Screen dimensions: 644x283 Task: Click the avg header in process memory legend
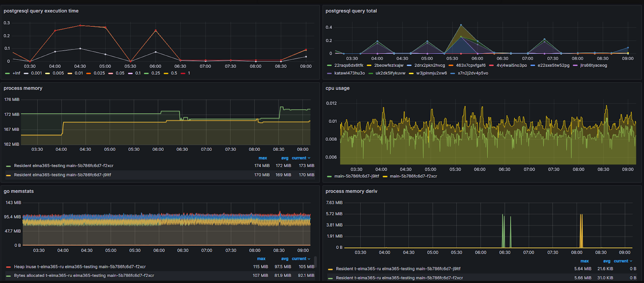285,158
